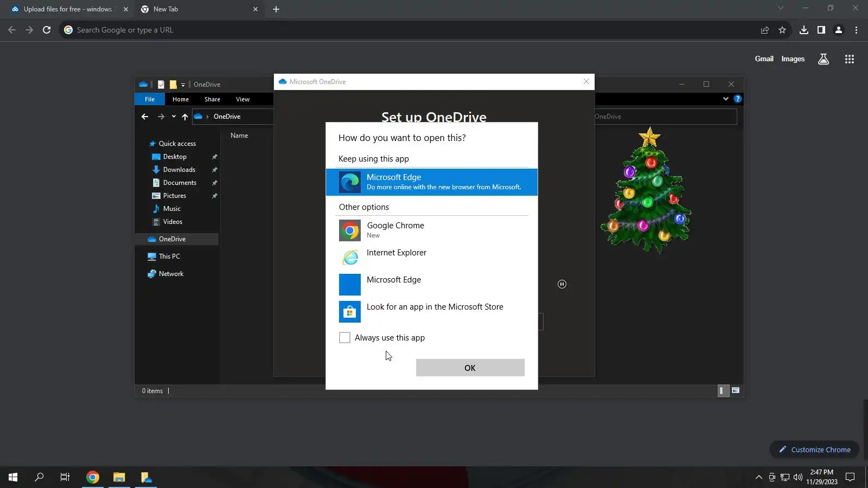Click the circular pause button
Screen dimensions: 868x488
click(562, 284)
